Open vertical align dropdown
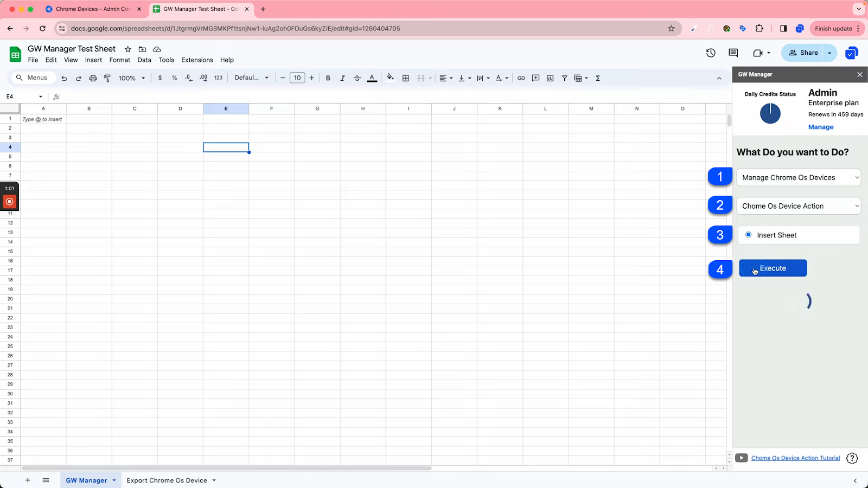The height and width of the screenshot is (488, 868). tap(464, 78)
